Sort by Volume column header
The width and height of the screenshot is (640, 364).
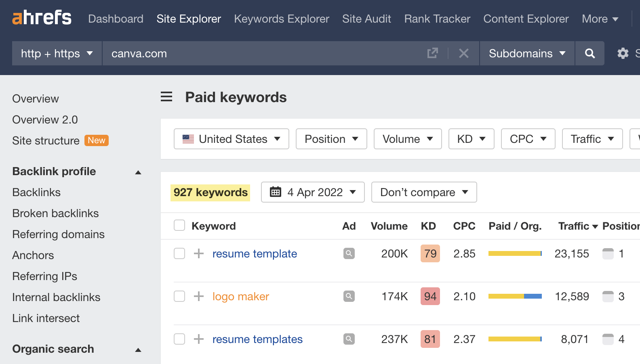click(x=389, y=226)
